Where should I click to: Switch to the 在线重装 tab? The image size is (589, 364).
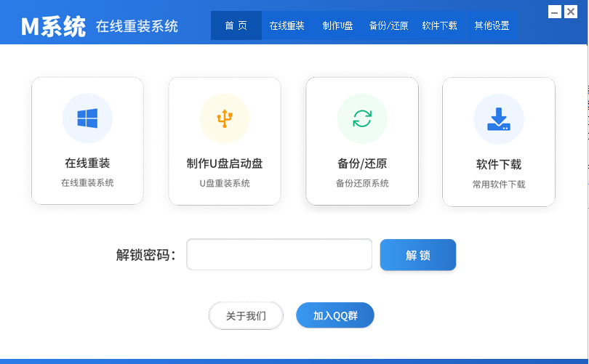(x=287, y=25)
